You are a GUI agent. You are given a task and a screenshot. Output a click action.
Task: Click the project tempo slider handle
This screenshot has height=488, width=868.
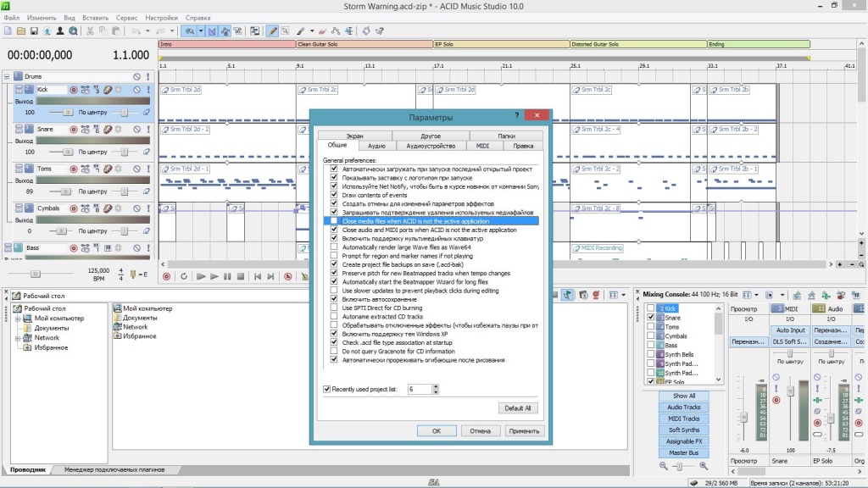pos(36,274)
